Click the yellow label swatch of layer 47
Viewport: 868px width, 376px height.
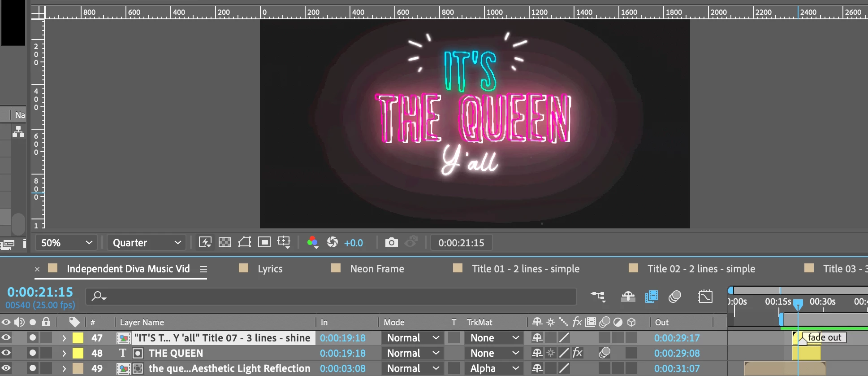[x=78, y=338]
